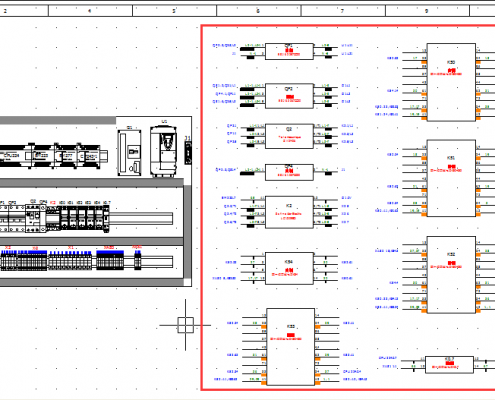Select the G1 power supply device

[x=129, y=153]
